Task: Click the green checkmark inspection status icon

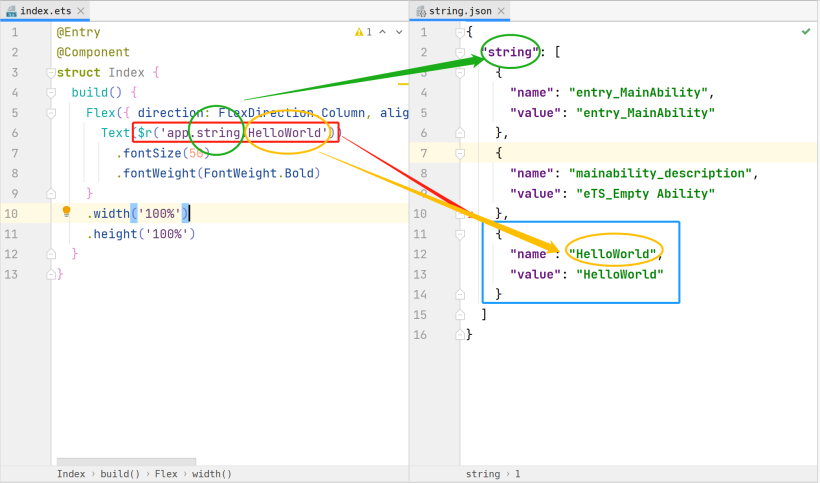Action: click(x=806, y=32)
